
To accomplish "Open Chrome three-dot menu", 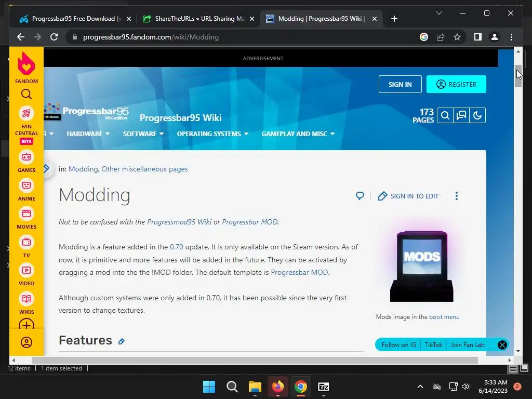I will [x=511, y=37].
